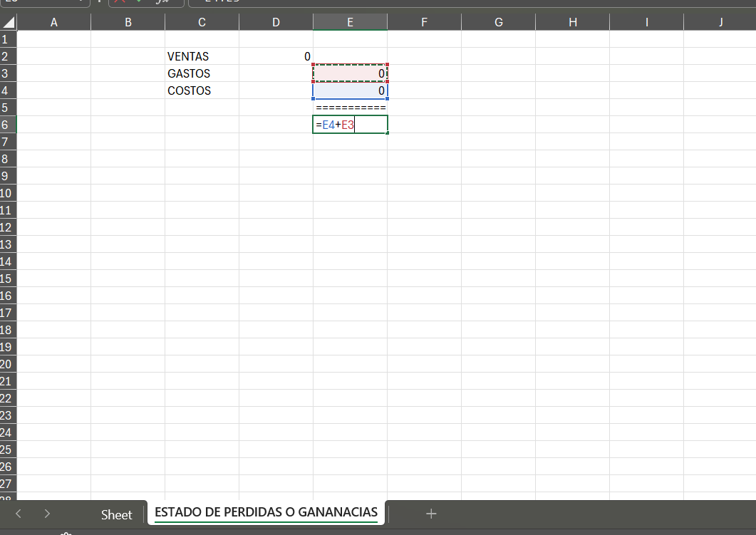Select the ESTADO DE PERDIDAS O GANANACIAS tab
756x535 pixels.
point(266,512)
